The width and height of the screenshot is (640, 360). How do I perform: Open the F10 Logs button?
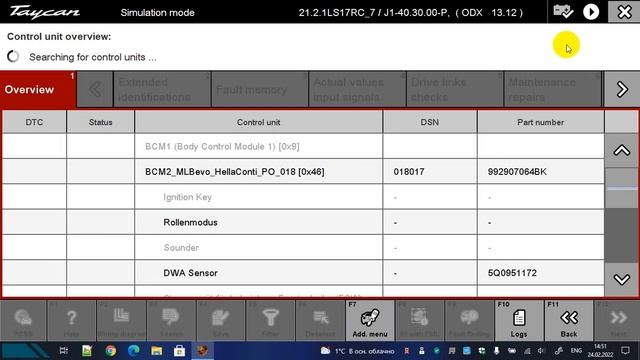[519, 320]
